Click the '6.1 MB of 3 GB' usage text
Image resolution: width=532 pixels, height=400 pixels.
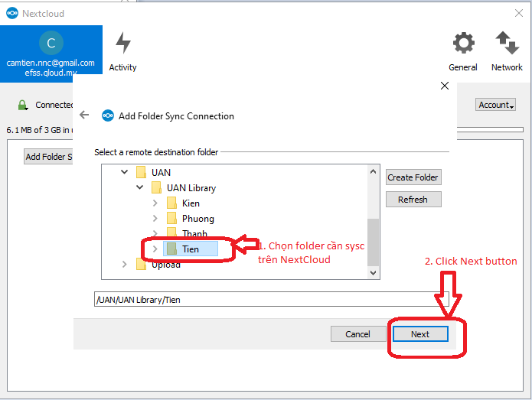(x=39, y=130)
